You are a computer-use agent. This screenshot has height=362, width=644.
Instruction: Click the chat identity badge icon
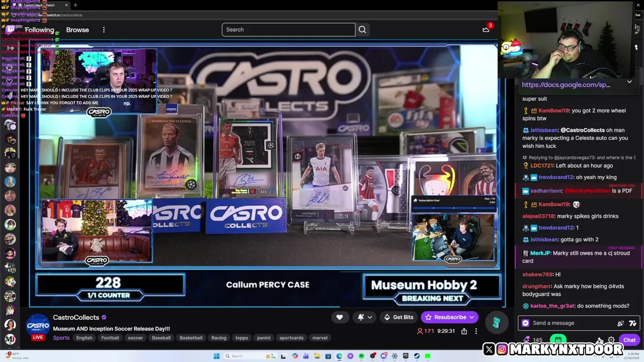pos(526,323)
